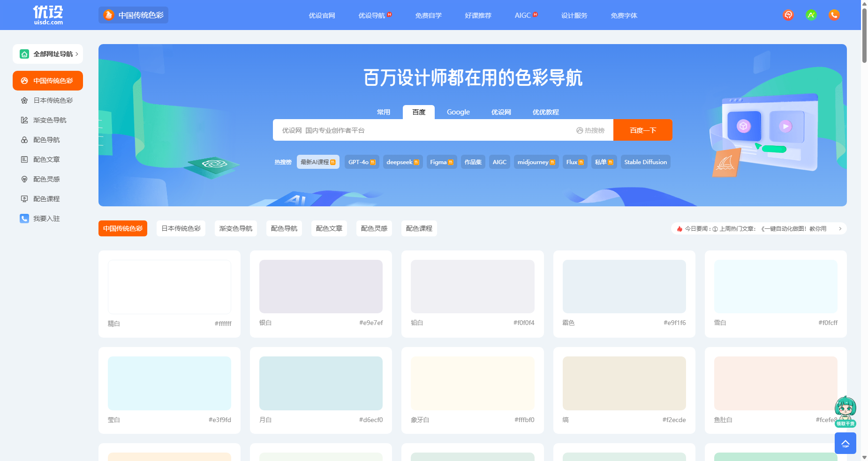The width and height of the screenshot is (868, 461).
Task: Select the 配色灵感 category tab below banner
Action: pos(374,228)
